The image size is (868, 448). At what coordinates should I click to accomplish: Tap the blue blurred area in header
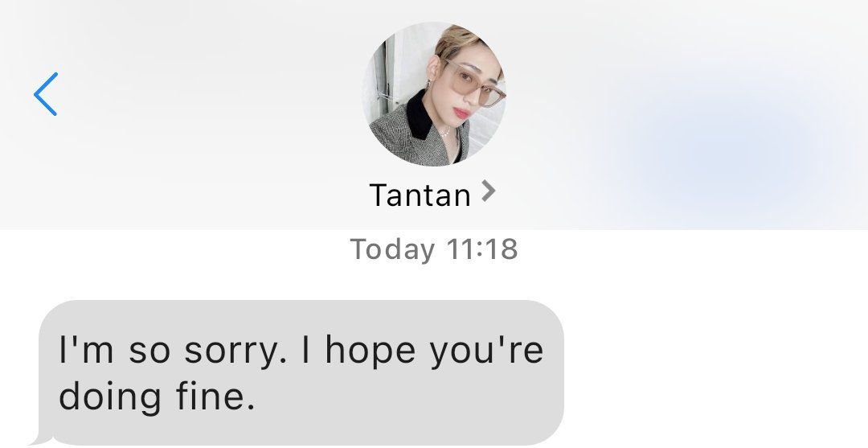click(719, 144)
